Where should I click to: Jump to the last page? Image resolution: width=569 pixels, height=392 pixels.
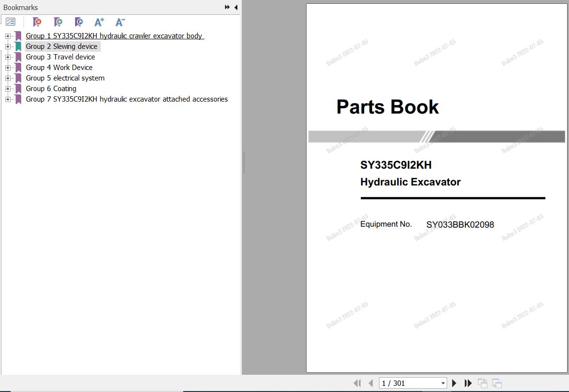[468, 383]
